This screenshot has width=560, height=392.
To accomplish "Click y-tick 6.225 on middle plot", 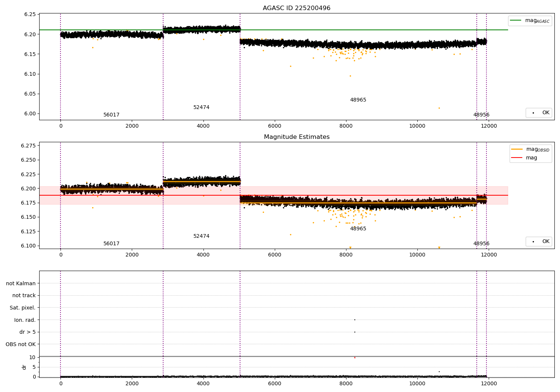I will [x=28, y=174].
